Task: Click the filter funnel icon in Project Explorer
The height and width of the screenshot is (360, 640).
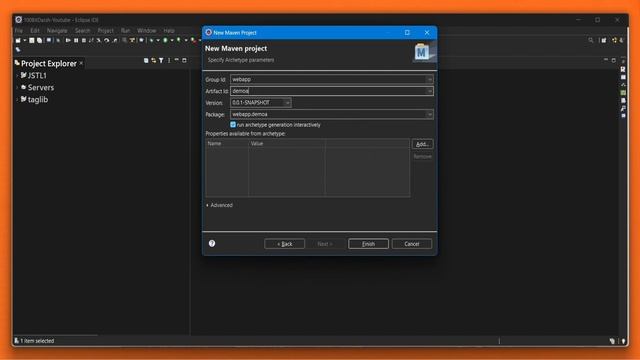Action: (x=161, y=60)
